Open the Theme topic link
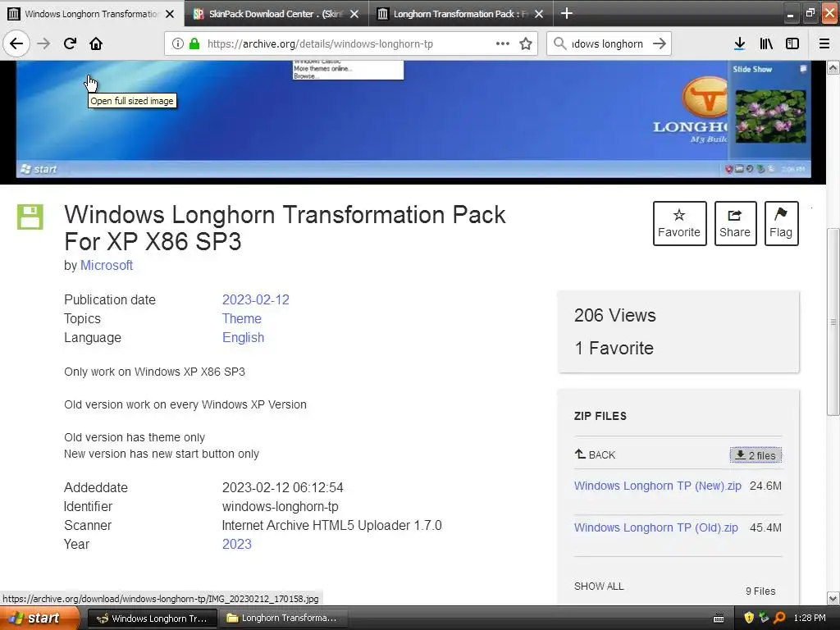840x630 pixels. pos(242,318)
